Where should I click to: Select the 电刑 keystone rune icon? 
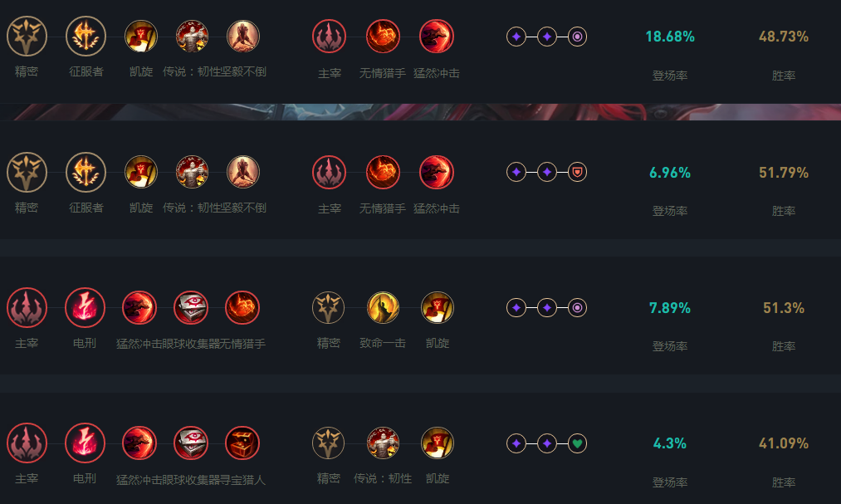pyautogui.click(x=85, y=307)
